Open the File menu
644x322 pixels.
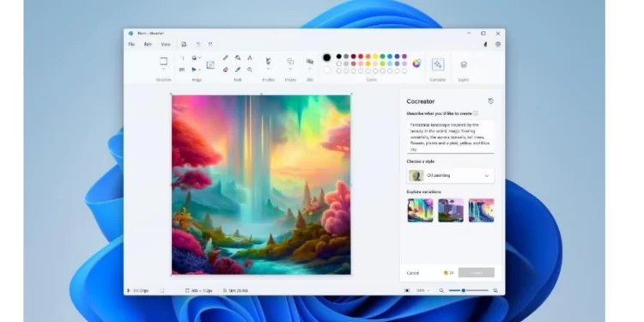pyautogui.click(x=131, y=45)
